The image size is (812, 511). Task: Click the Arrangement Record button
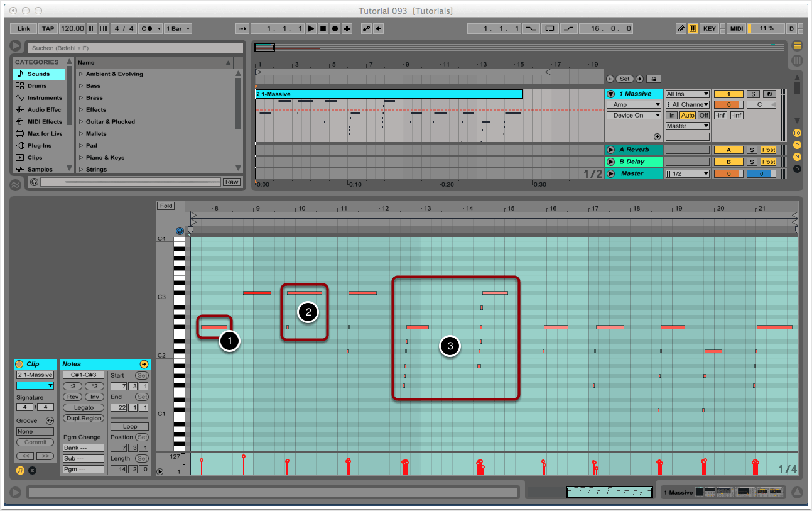335,29
